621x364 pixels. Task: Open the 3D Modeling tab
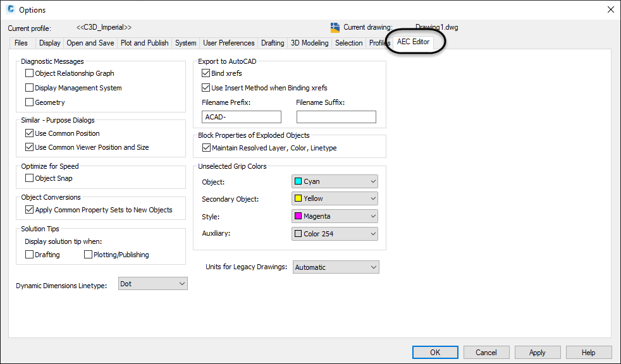pos(309,43)
